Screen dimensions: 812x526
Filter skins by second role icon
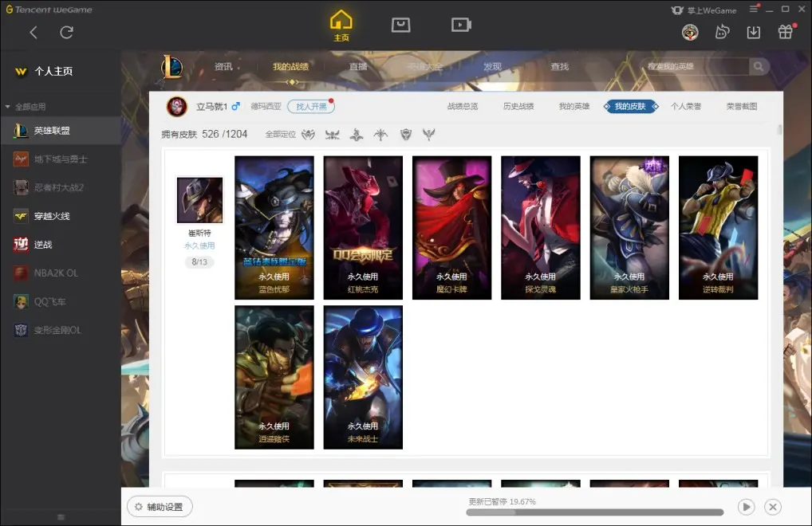[x=332, y=135]
